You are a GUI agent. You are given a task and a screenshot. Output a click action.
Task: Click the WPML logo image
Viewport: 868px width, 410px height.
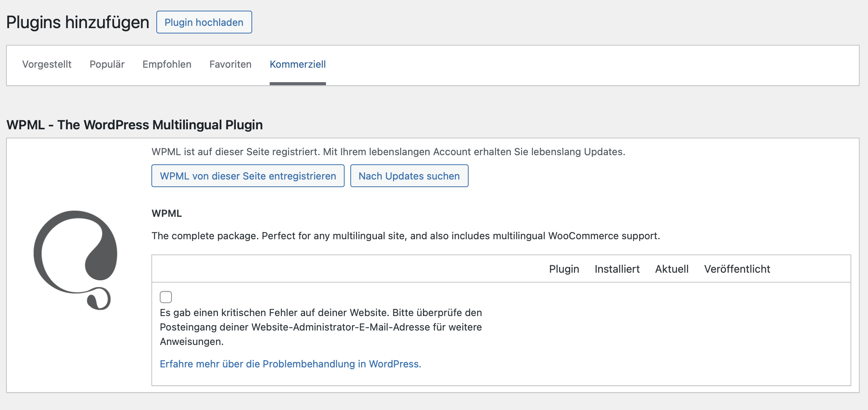coord(75,260)
